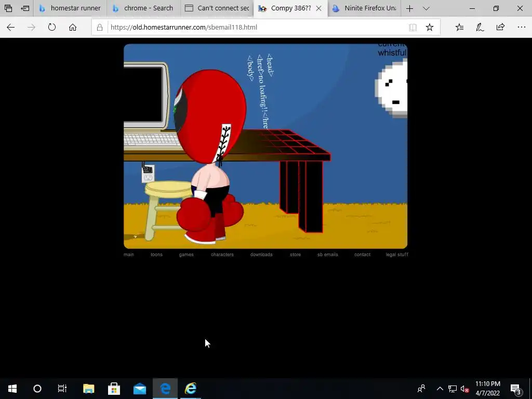Set these tabs aside icon
The height and width of the screenshot is (399, 532).
coord(25,8)
